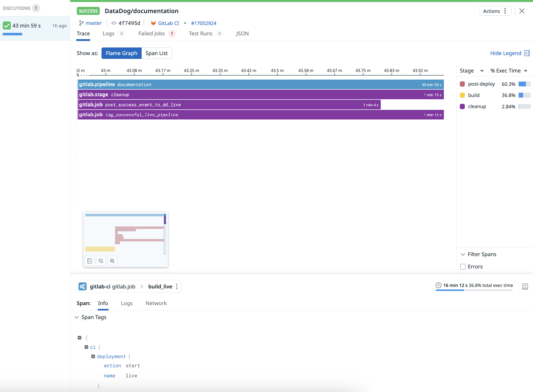Zoom out using minimap magnifier minus icon
Screen dimensions: 533x392
point(101,261)
